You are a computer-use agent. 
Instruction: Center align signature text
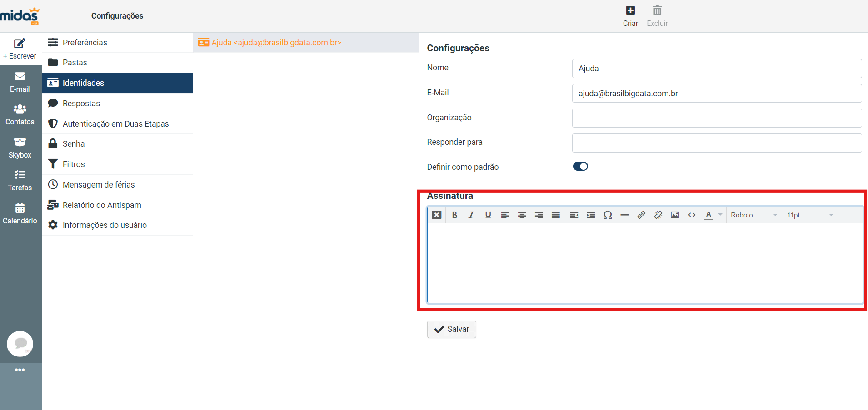tap(522, 215)
